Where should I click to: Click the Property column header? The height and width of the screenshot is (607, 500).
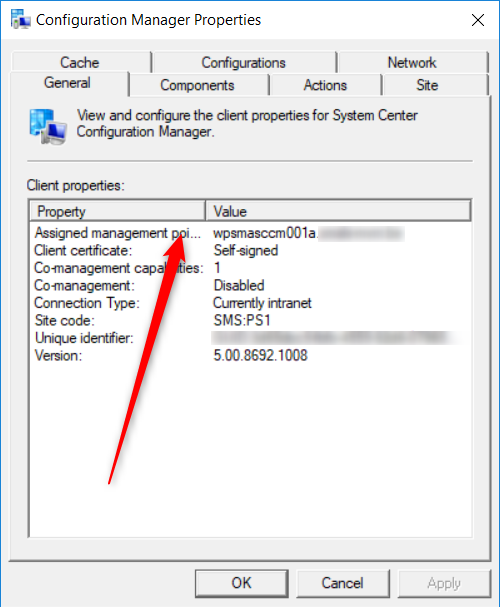[x=118, y=211]
